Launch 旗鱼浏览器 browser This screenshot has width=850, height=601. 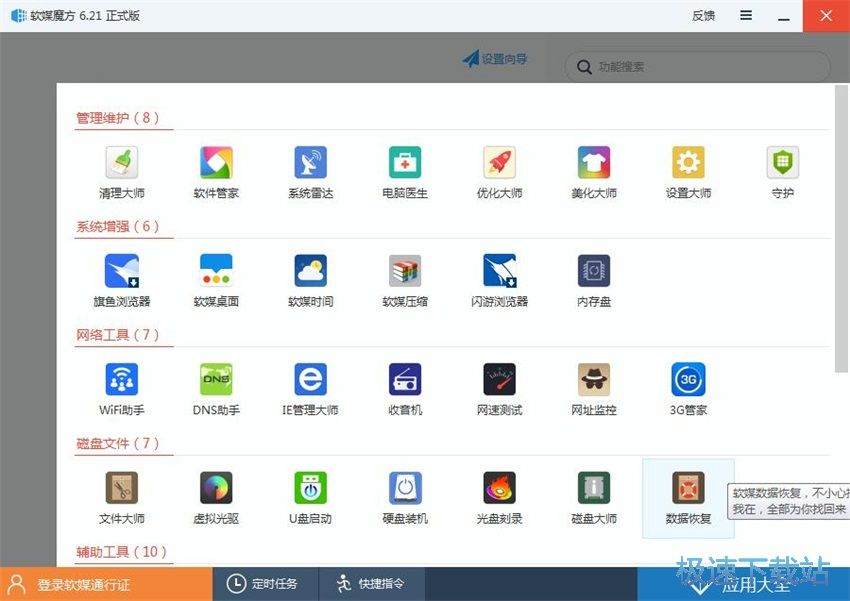coord(122,281)
